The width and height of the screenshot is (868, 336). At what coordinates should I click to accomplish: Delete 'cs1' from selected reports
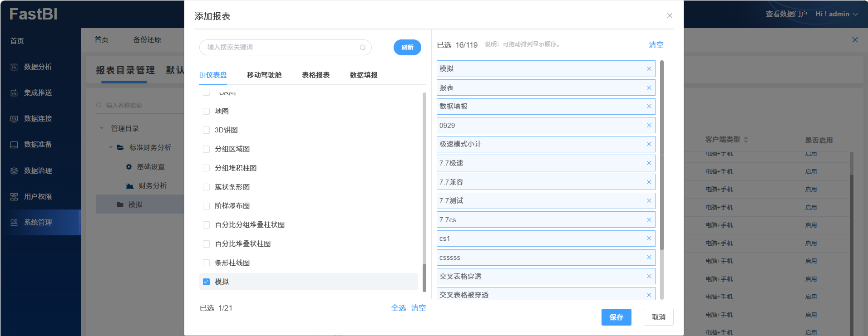649,239
